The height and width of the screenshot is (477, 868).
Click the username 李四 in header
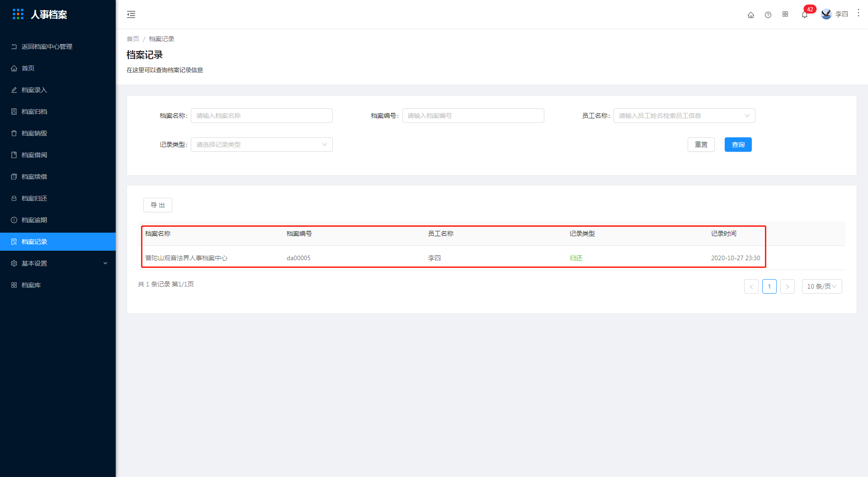coord(842,14)
